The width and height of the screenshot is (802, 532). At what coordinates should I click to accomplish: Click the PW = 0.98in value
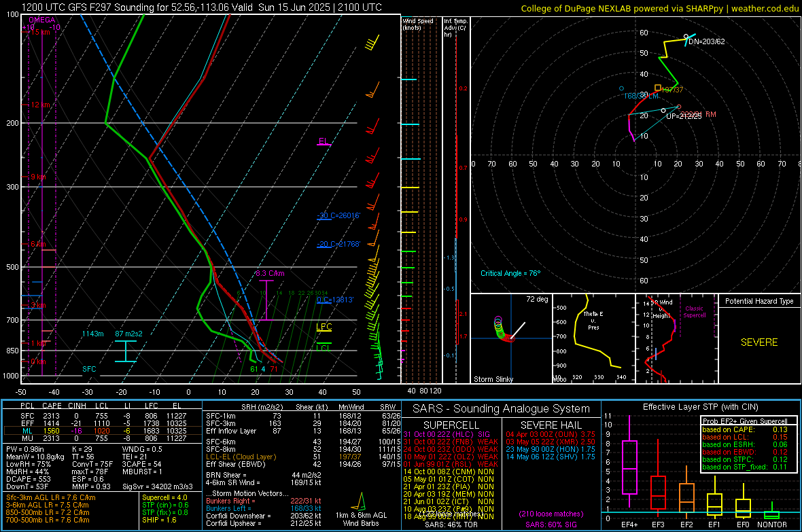point(25,449)
